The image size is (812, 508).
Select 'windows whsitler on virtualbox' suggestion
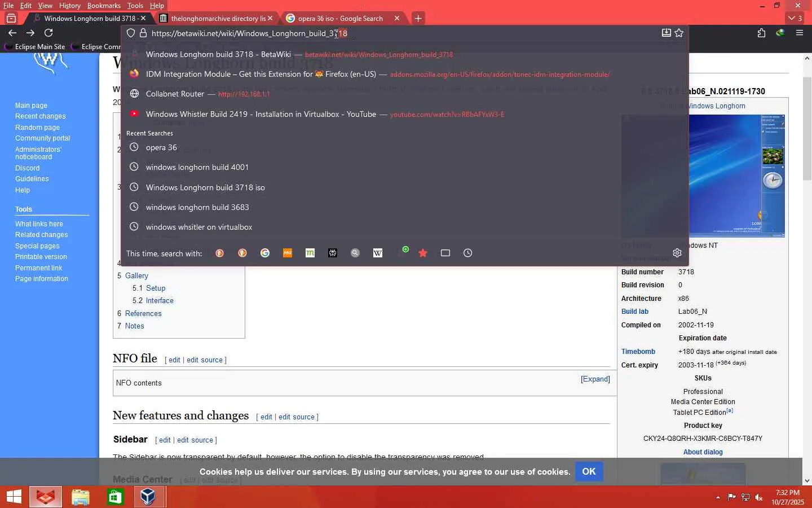coord(404,227)
